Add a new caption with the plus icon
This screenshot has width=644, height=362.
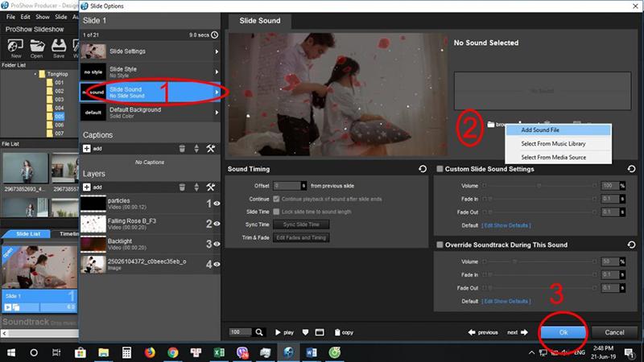[x=87, y=149]
